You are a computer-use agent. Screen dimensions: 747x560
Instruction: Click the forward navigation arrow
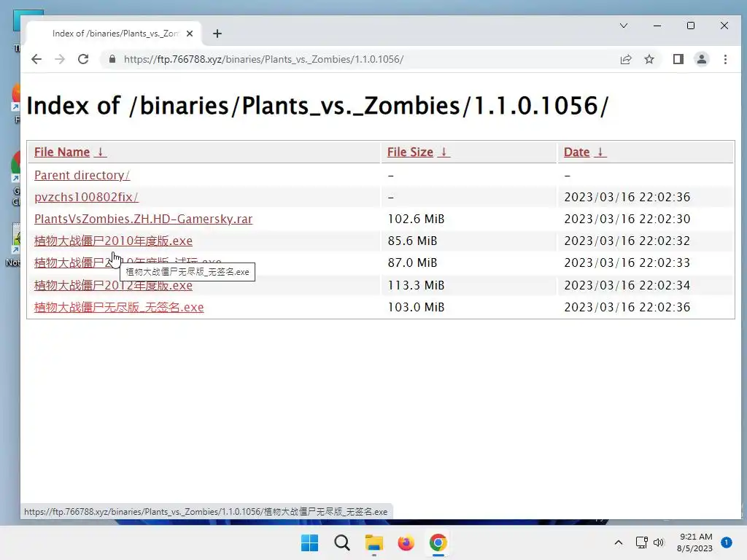tap(60, 59)
